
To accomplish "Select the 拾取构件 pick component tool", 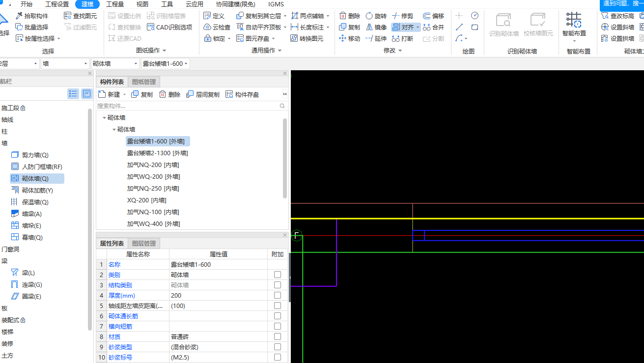I will pos(31,16).
